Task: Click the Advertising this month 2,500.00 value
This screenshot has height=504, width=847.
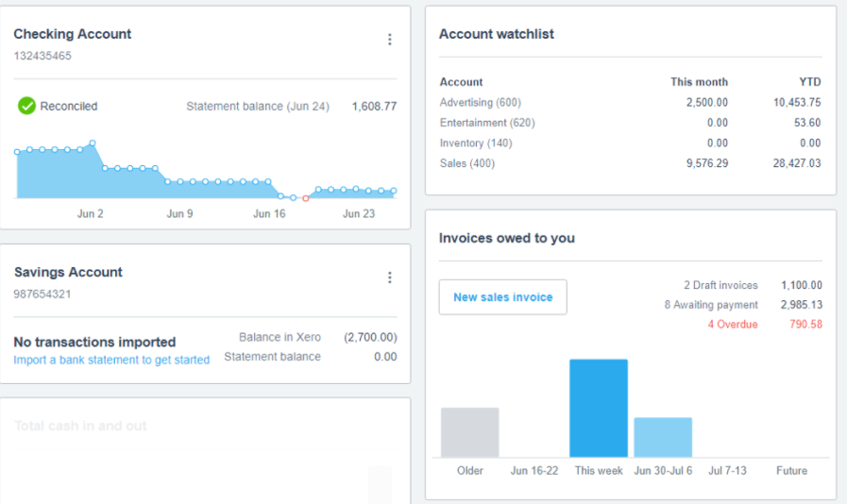Action: (x=707, y=102)
